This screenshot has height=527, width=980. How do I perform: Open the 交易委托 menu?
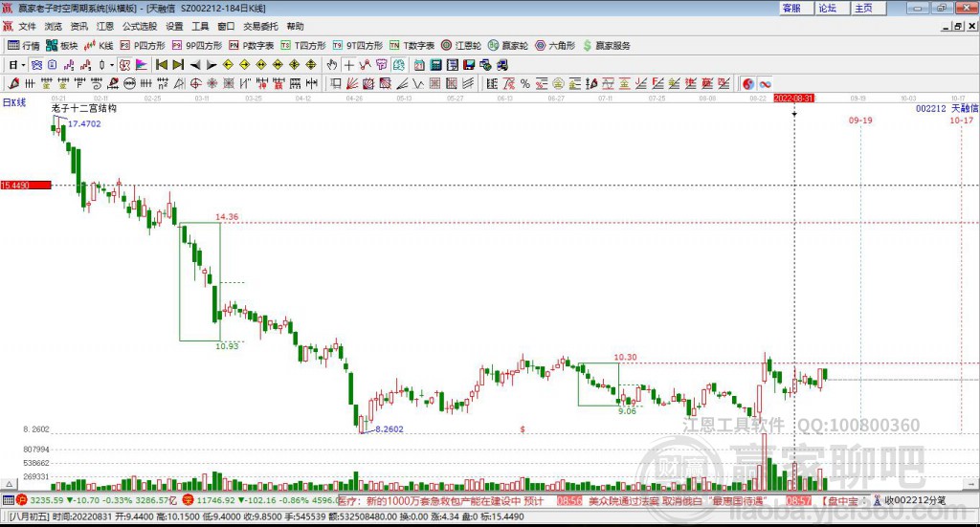coord(260,26)
